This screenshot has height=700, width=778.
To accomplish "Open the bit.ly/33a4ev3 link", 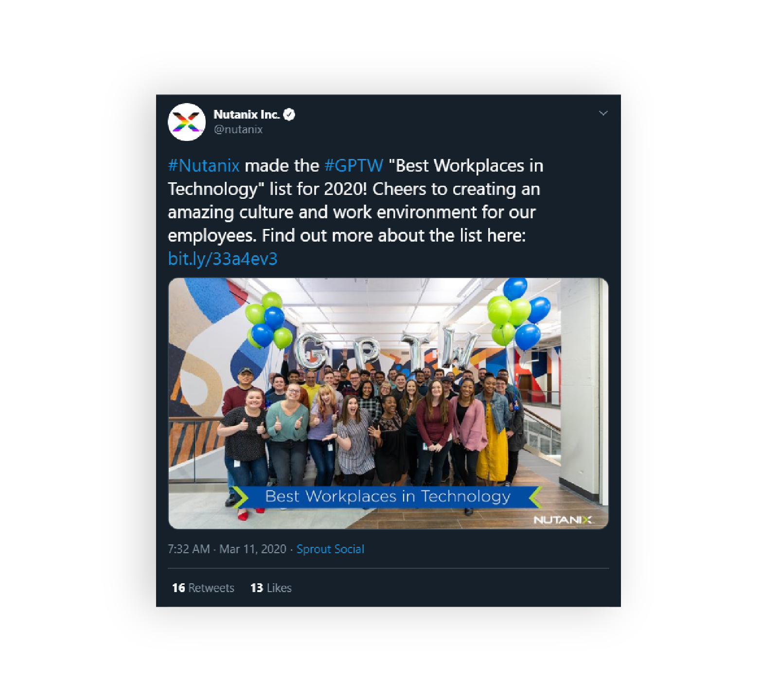I will click(223, 259).
